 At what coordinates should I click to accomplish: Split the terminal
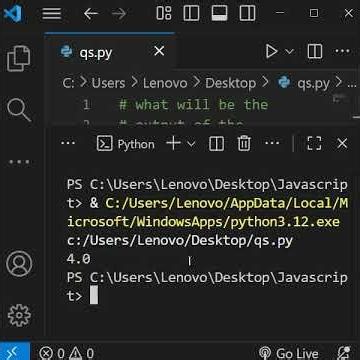point(216,144)
